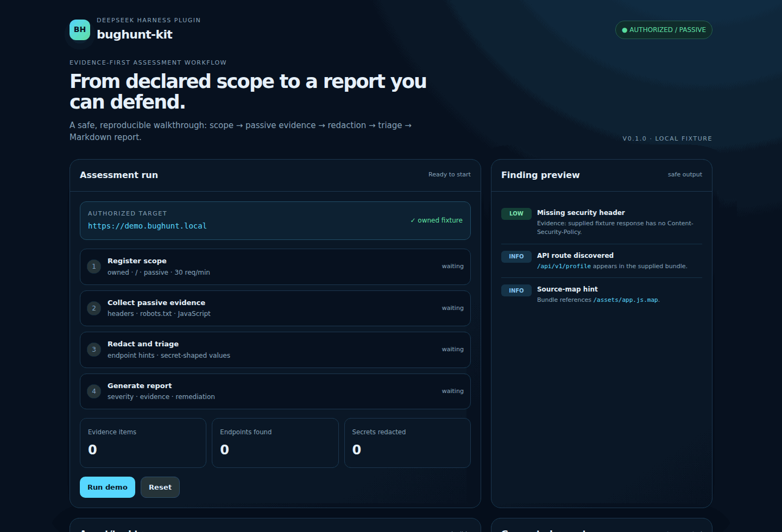The image size is (782, 532).
Task: Click the Endpoints found counter card
Action: 275,443
